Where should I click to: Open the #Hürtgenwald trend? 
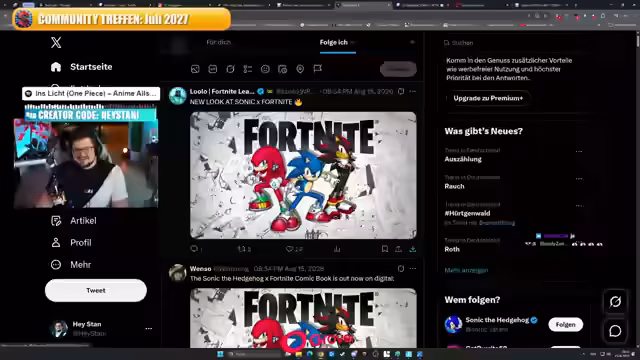[467, 213]
